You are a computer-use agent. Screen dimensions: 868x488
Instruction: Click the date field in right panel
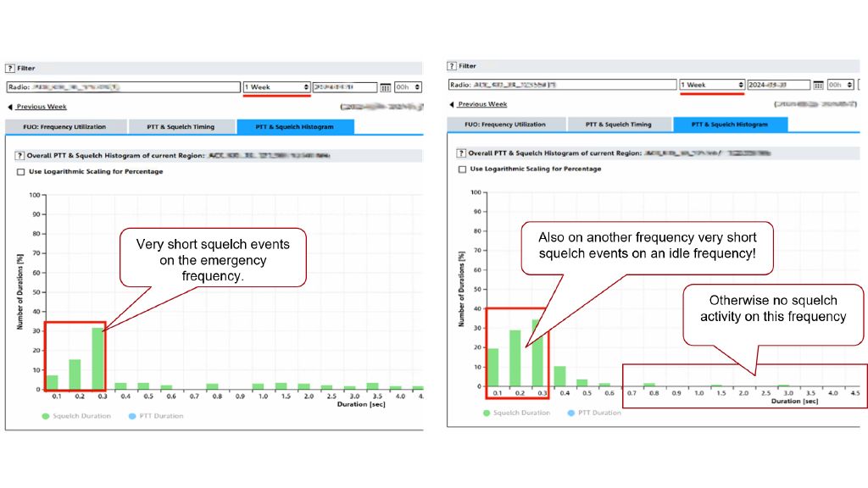click(779, 85)
